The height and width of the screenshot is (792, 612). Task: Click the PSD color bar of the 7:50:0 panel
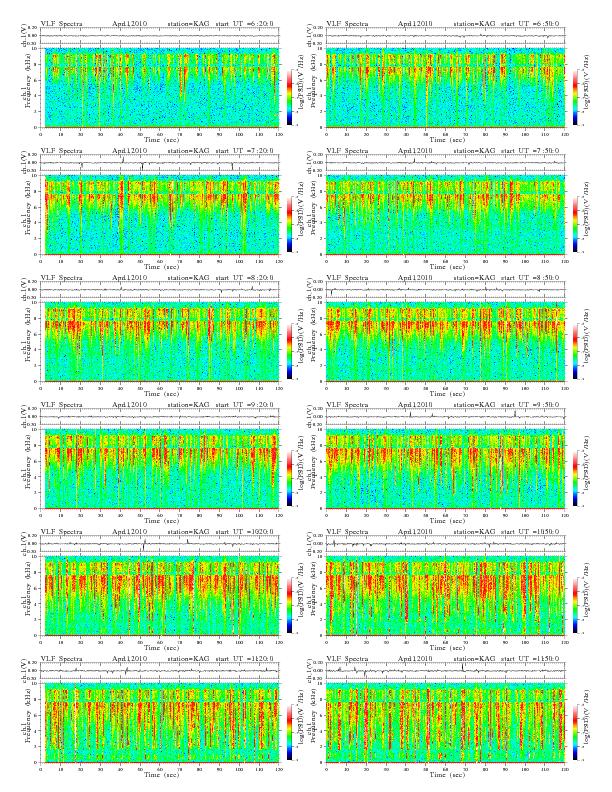[576, 224]
